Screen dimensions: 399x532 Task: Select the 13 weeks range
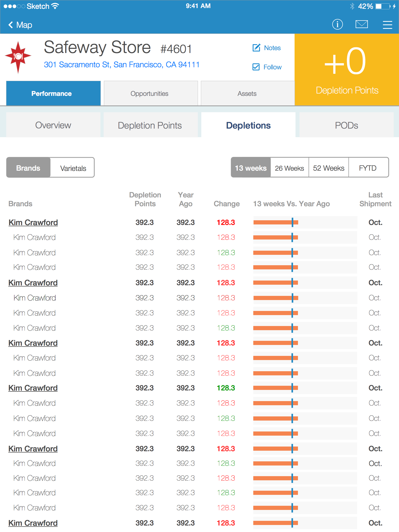pos(251,168)
